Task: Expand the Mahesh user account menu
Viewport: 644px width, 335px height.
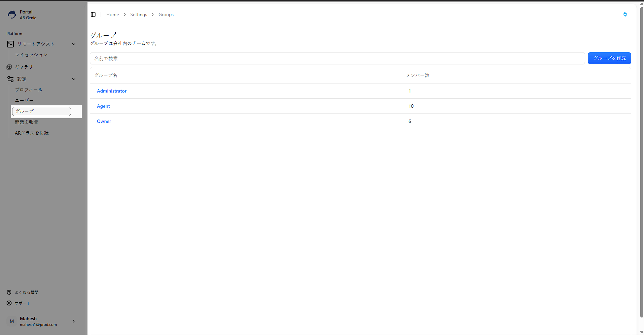Action: (x=74, y=321)
